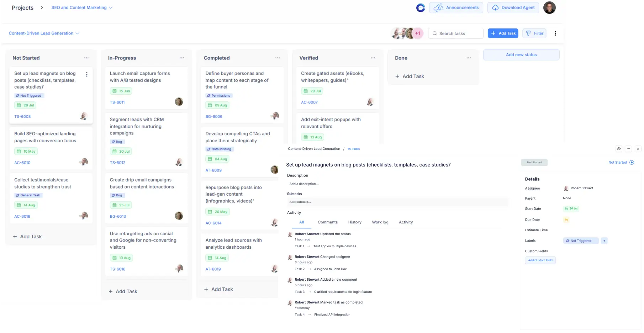This screenshot has width=644, height=333.
Task: Click the chat bubble logo icon in the header
Action: tap(420, 7)
